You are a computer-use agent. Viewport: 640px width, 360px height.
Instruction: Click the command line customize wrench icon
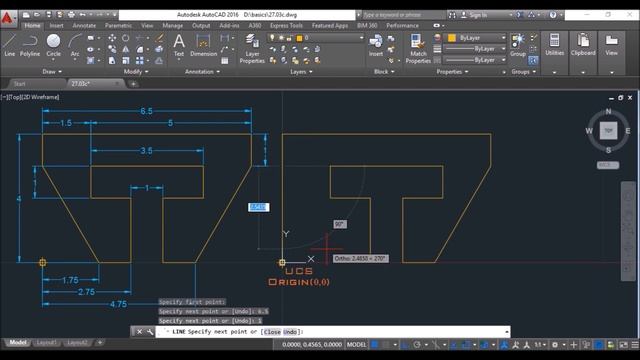coord(150,332)
